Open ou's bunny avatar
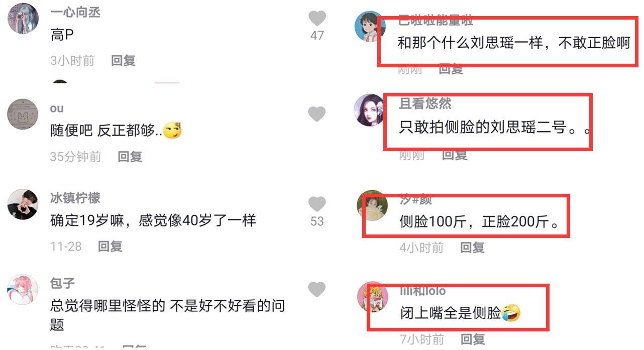This screenshot has width=644, height=350. click(x=23, y=113)
